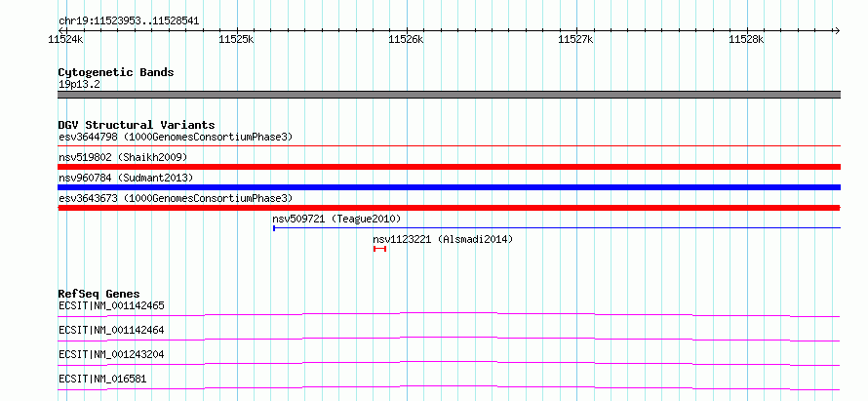Open transcript ECSIT|NM_001243204 label
The height and width of the screenshot is (401, 868).
coord(111,354)
